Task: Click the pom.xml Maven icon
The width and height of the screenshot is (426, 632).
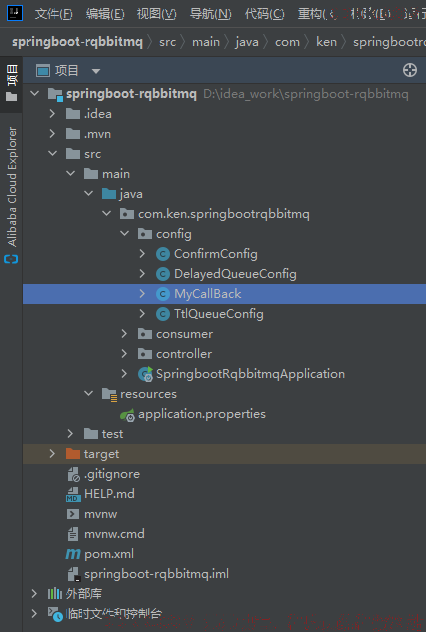Action: pyautogui.click(x=73, y=554)
